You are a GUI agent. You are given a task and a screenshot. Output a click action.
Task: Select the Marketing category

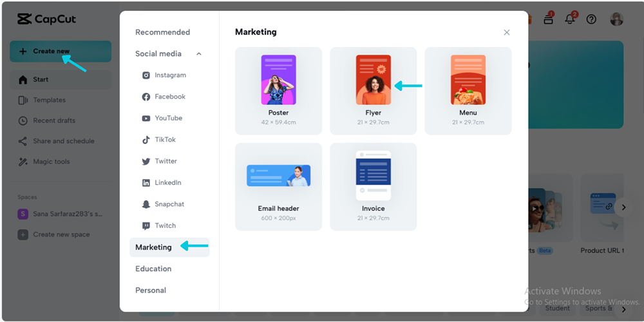point(169,247)
